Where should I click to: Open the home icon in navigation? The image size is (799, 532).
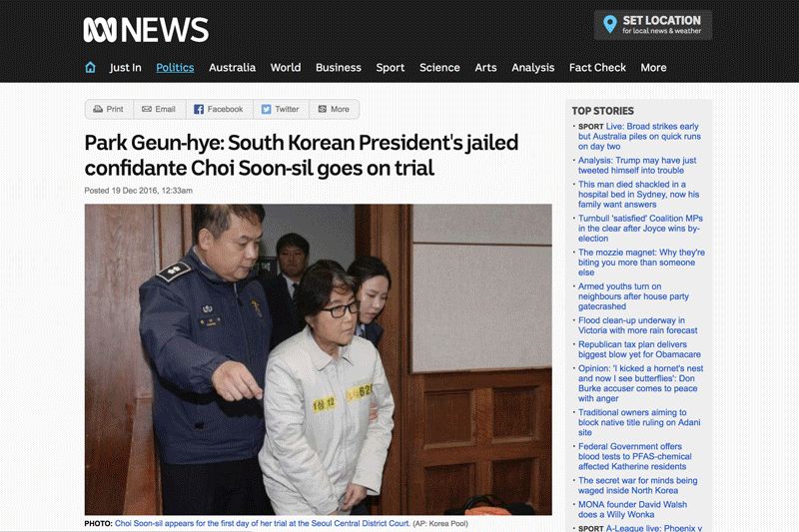[90, 67]
